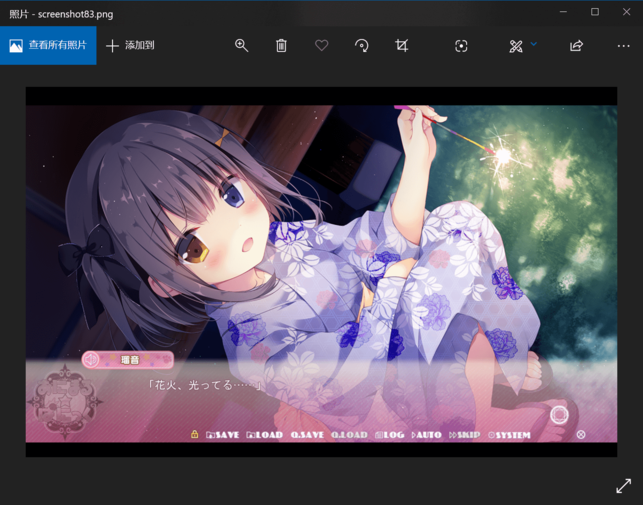The width and height of the screenshot is (643, 505).
Task: Click the focus frame capture icon in the toolbar
Action: point(461,46)
